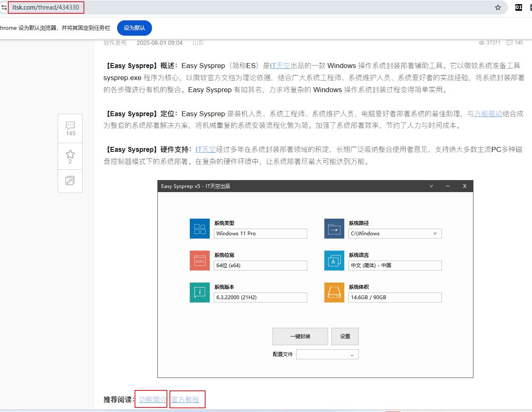Image resolution: width=532 pixels, height=412 pixels.
Task: Click the orange system volume disk icon
Action: tap(334, 293)
